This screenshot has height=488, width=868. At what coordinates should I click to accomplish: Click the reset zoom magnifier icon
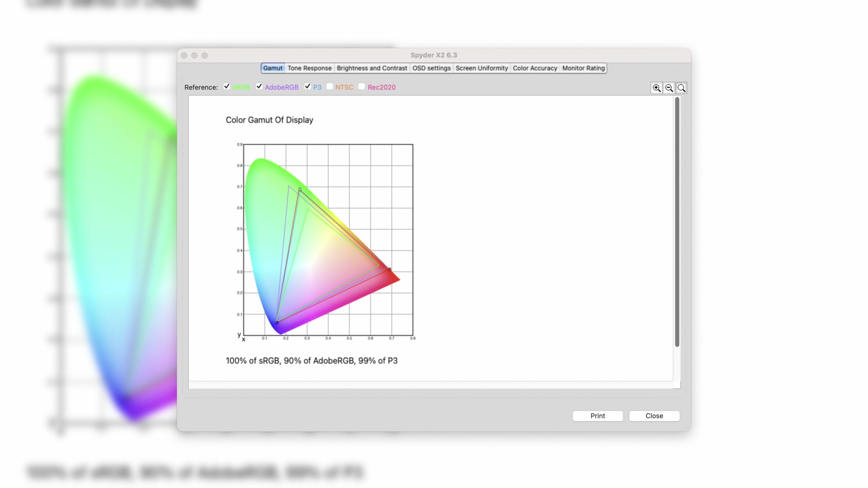pyautogui.click(x=681, y=88)
